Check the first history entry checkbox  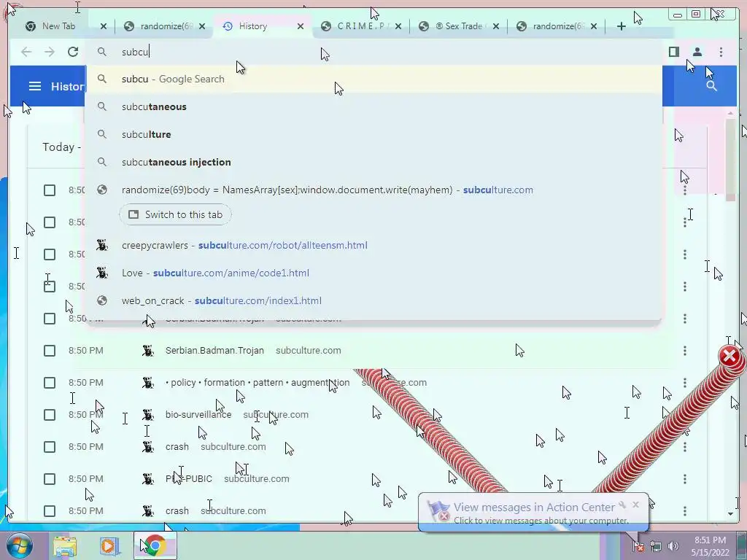(50, 190)
